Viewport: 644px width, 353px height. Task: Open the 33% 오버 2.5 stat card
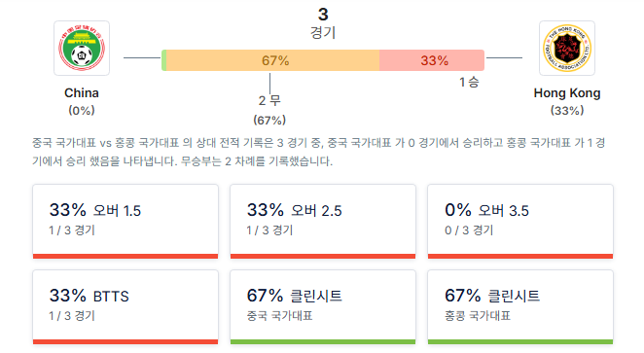(x=323, y=222)
